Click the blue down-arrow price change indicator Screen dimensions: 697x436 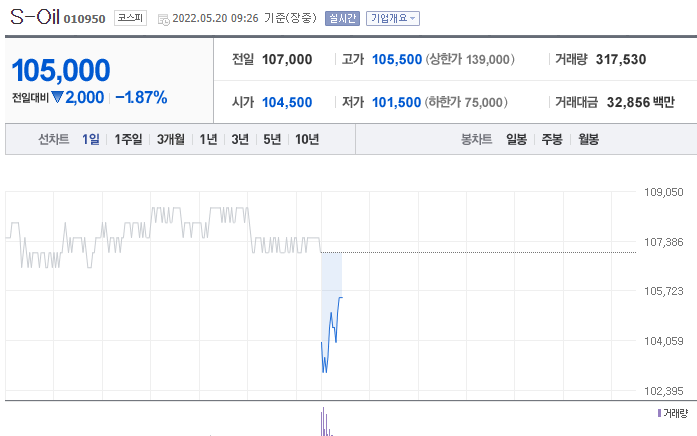tap(58, 97)
